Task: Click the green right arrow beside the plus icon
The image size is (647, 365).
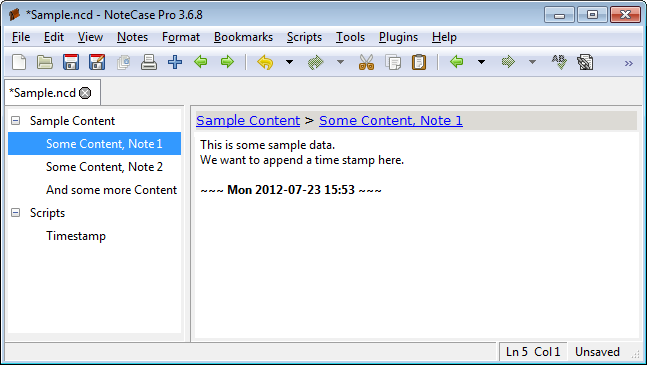Action: (x=227, y=62)
